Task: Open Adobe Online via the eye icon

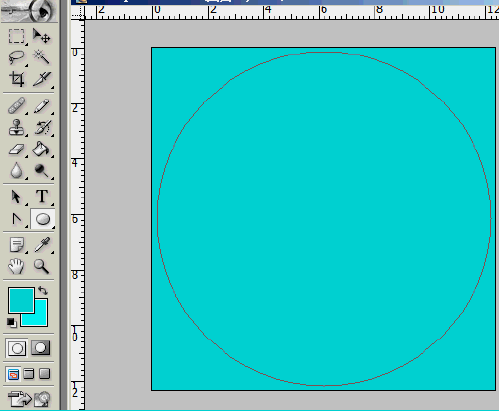Action: (28, 10)
